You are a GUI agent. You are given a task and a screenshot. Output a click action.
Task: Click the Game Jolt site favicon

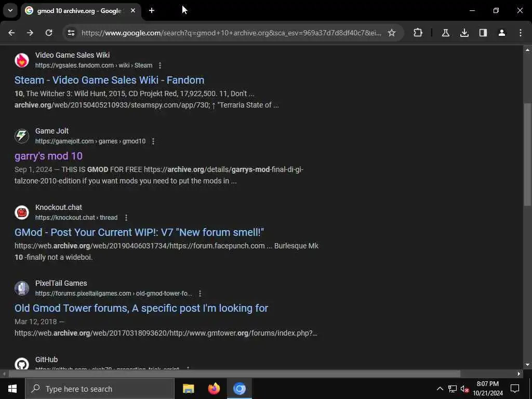click(22, 136)
